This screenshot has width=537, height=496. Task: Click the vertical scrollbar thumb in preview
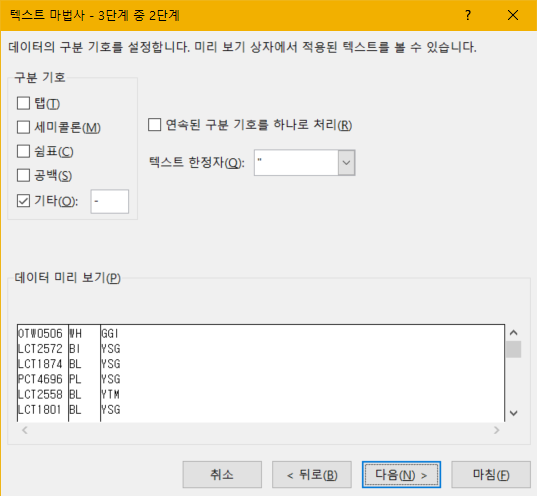pyautogui.click(x=513, y=349)
